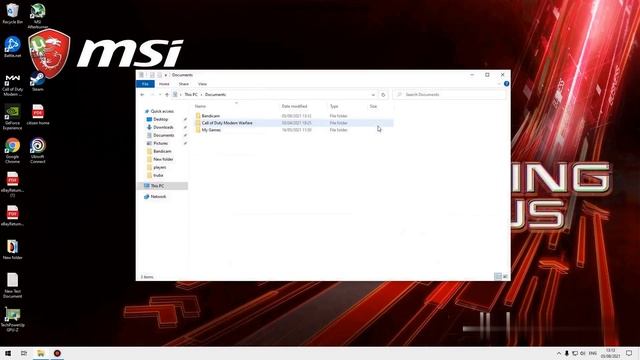Expand the Quick Access toolbar customize arrow
Viewport: 640px width, 360px height.
pos(166,75)
